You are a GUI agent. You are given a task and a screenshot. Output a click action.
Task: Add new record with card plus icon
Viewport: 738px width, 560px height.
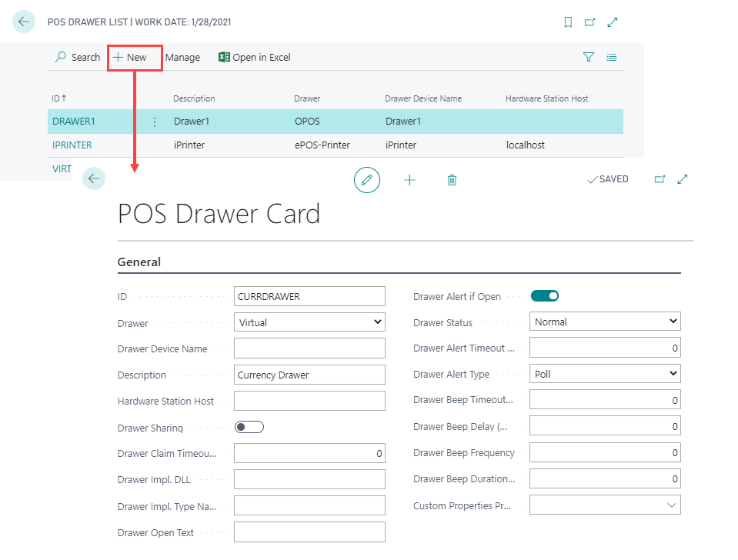(409, 180)
